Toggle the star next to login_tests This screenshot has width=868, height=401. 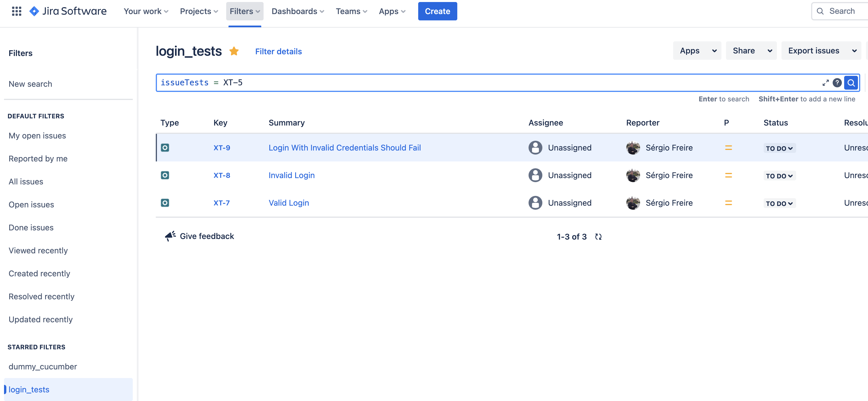[234, 51]
